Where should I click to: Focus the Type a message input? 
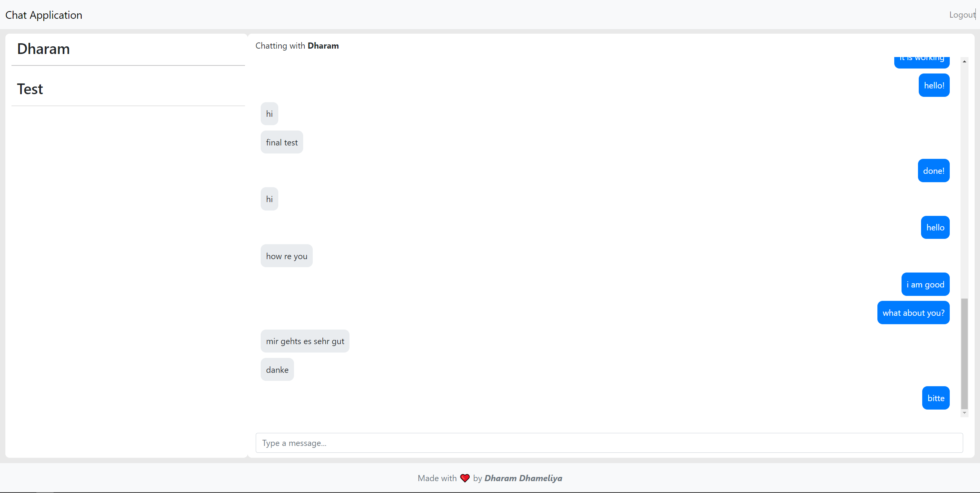click(x=609, y=443)
